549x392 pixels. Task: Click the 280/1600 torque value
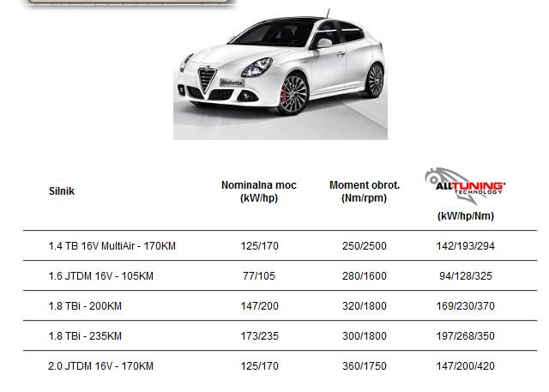click(x=365, y=276)
